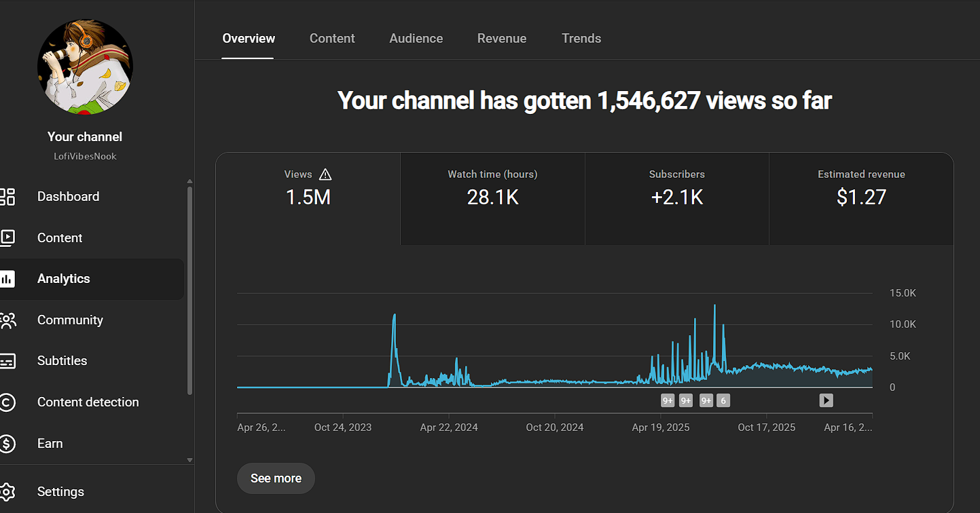Select the Content tab in the top navigation
This screenshot has width=980, height=513.
[x=332, y=39]
